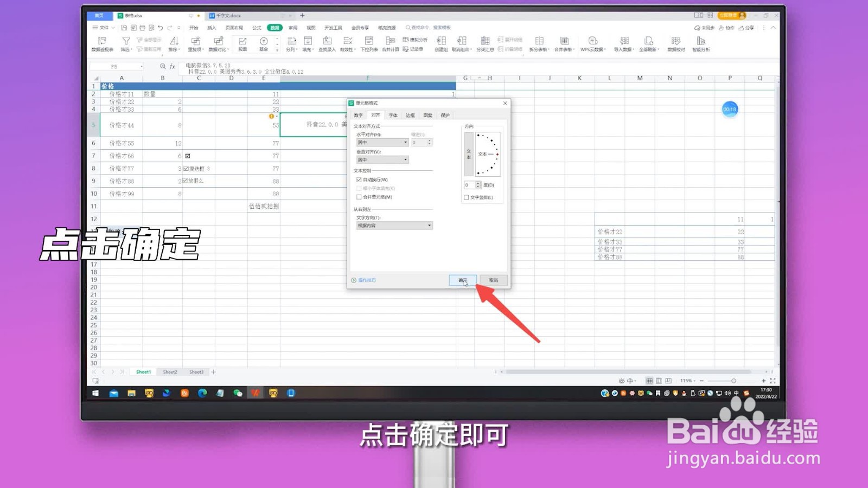Open the 垂直对齐 vertical alignment dropdown
Screen dimensions: 868x488
click(x=382, y=160)
